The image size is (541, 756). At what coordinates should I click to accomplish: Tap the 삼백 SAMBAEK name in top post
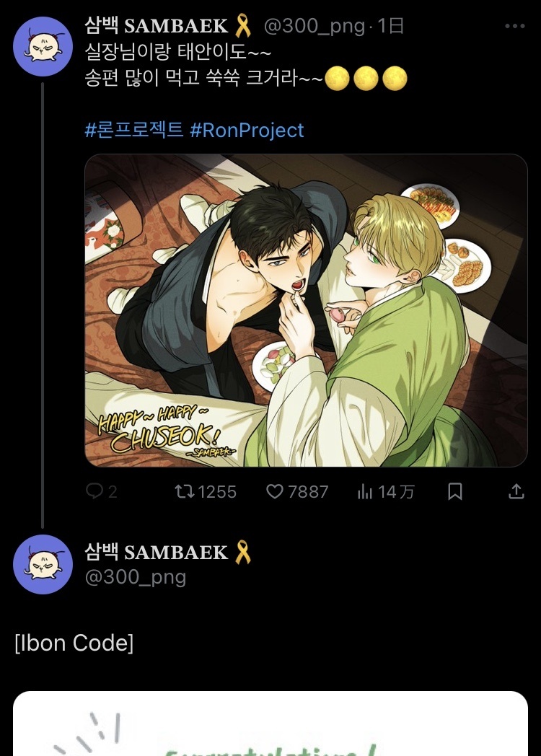click(x=157, y=27)
